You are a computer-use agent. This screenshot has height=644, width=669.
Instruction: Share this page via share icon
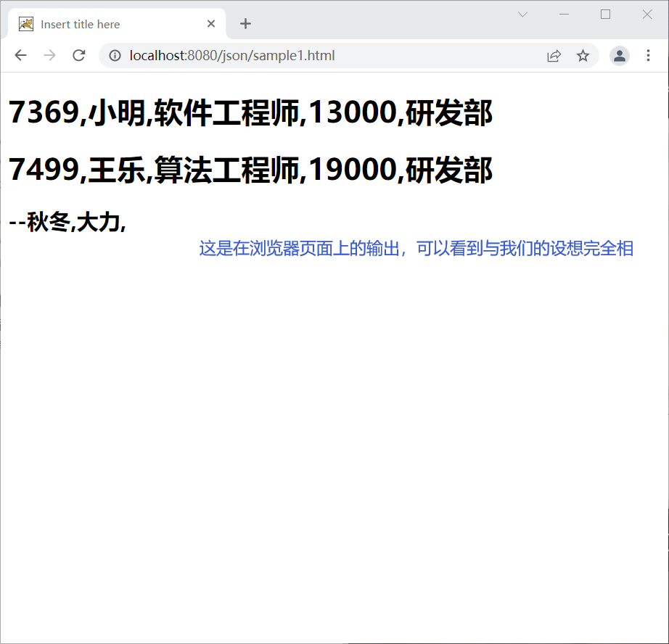[554, 56]
